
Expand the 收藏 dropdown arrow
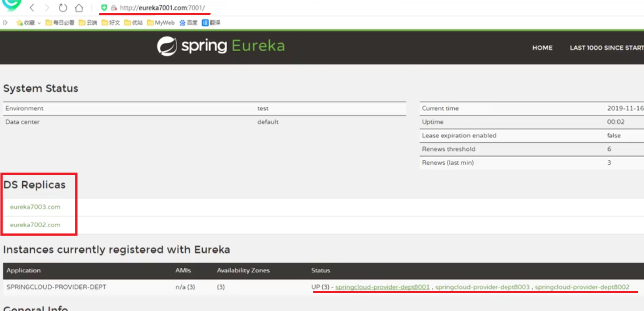pos(39,23)
